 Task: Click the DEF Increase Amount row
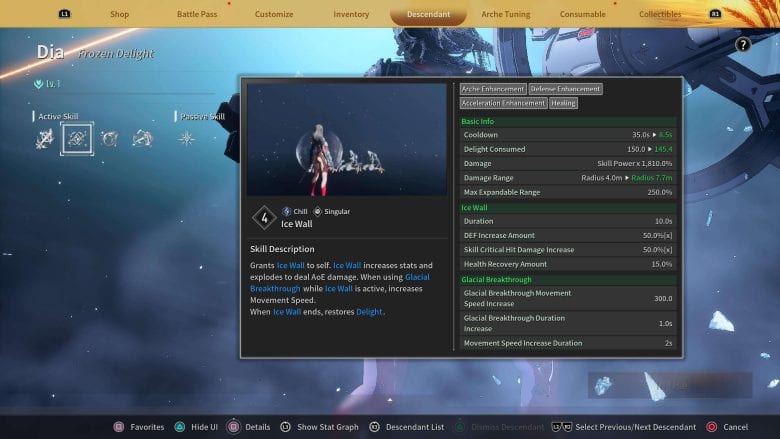tap(568, 235)
